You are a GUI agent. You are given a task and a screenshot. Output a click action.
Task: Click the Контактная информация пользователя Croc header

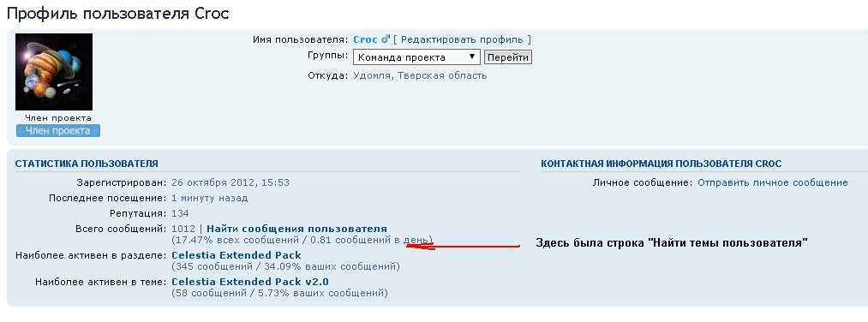(661, 164)
